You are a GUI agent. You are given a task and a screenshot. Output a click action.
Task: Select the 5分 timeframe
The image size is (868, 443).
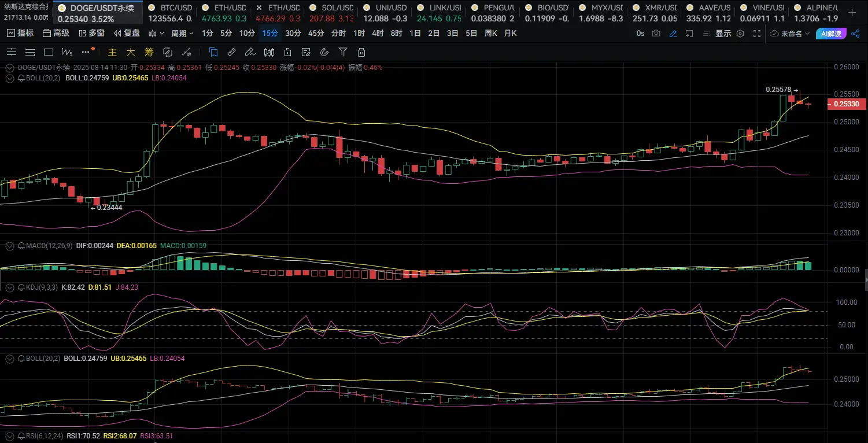pyautogui.click(x=226, y=33)
